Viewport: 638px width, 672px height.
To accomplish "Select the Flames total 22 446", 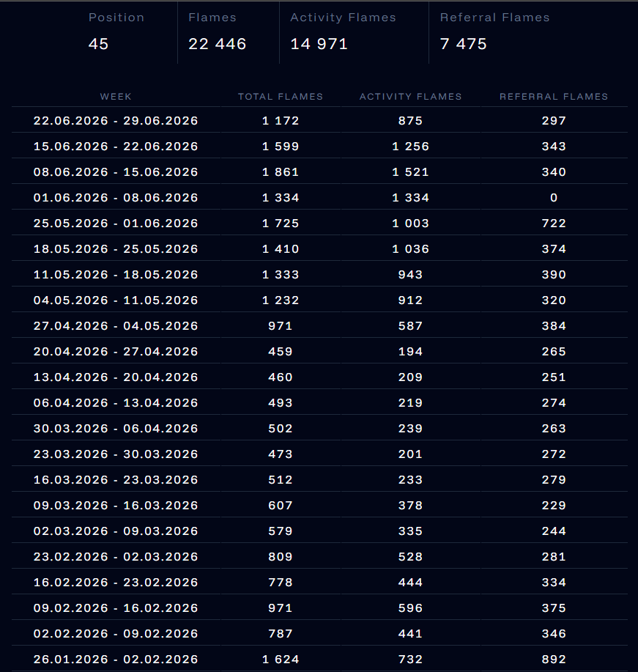I will click(218, 44).
